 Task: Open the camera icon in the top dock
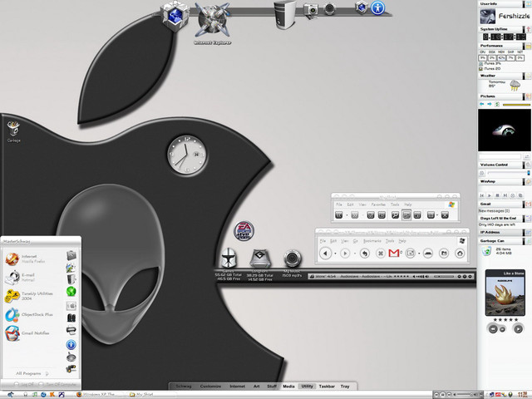310,10
